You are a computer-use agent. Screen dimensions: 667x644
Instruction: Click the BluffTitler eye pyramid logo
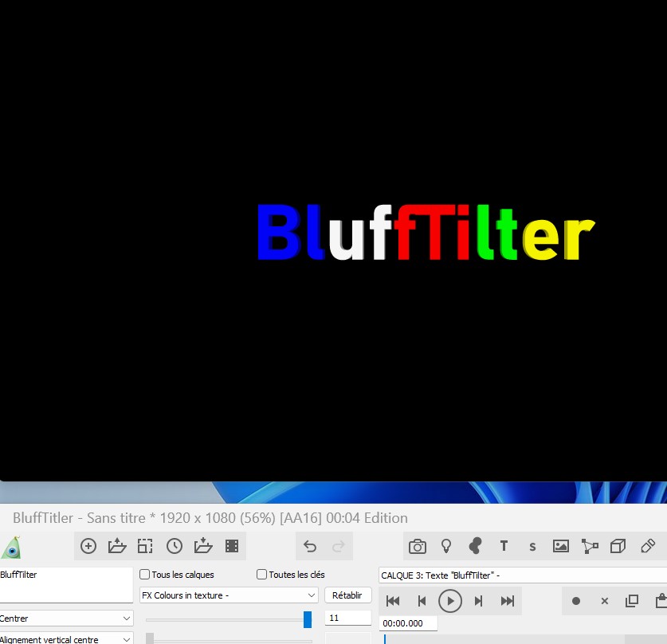11,547
